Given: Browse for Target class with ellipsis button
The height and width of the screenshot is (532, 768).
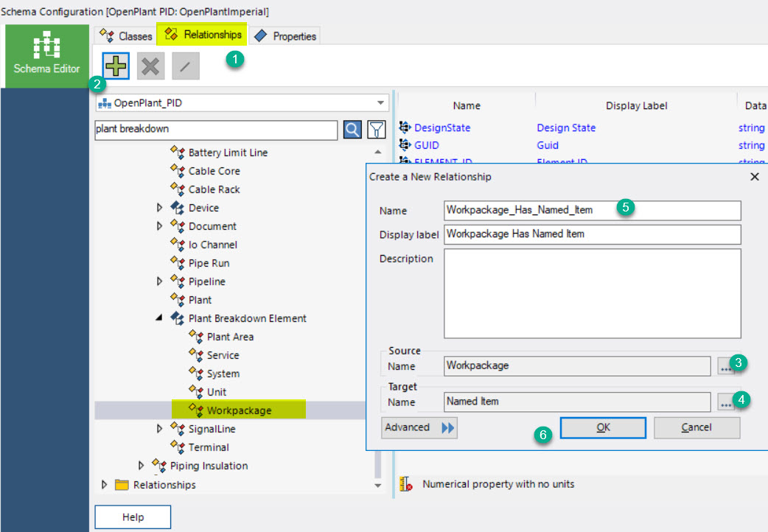Looking at the screenshot, I should click(726, 402).
